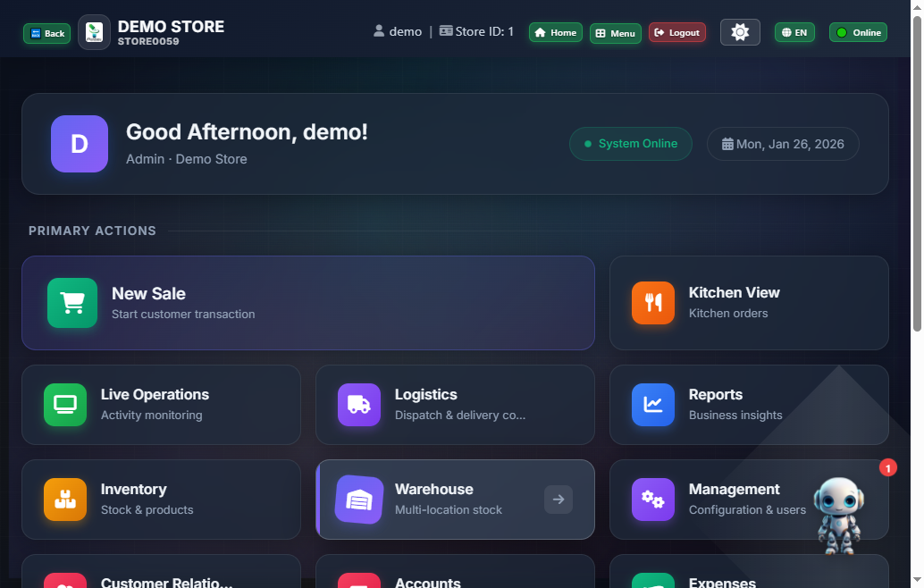The image size is (924, 588).
Task: Click the Dispatch & delivery subtitle
Action: 460,415
